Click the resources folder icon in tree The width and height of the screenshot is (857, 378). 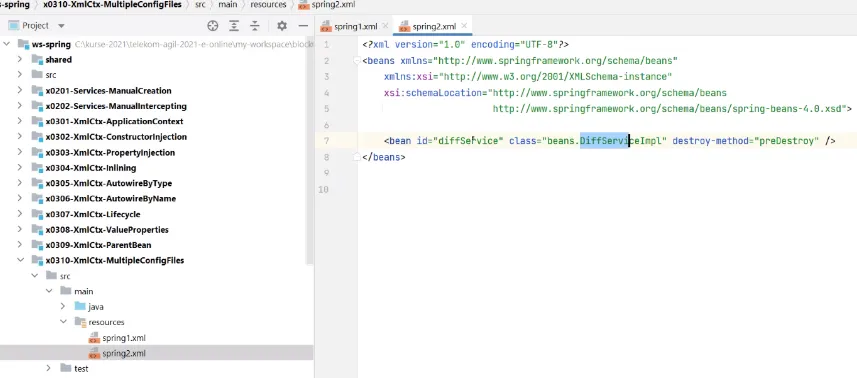click(x=80, y=322)
